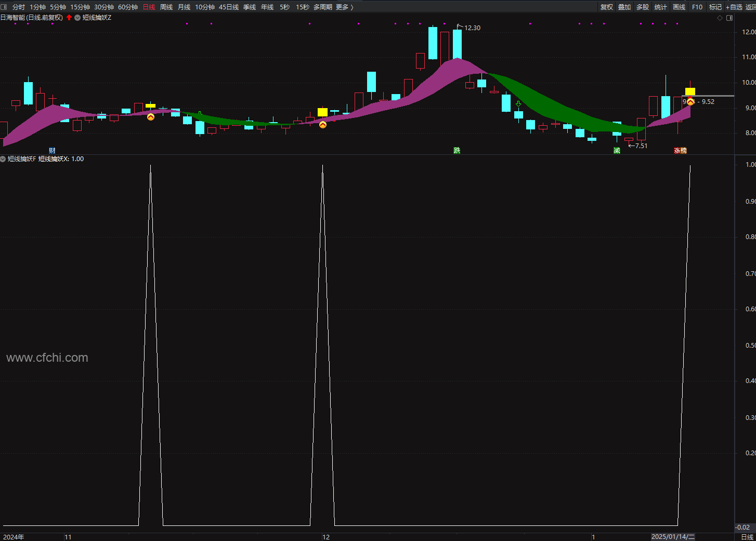
Task: Expand the 短线擒妖F sub-chart indicator dropdown
Action: (x=3, y=159)
